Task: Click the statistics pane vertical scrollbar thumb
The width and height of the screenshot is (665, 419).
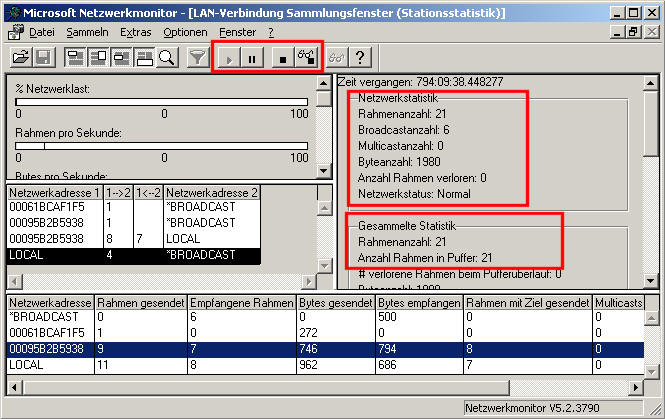Action: tap(651, 123)
